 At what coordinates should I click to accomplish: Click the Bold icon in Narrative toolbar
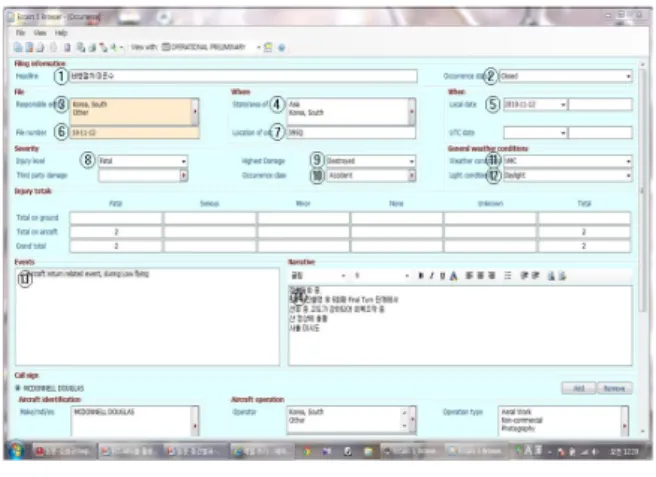pos(421,276)
